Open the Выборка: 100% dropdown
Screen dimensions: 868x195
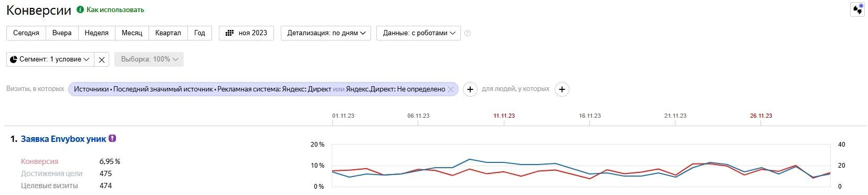pos(149,59)
